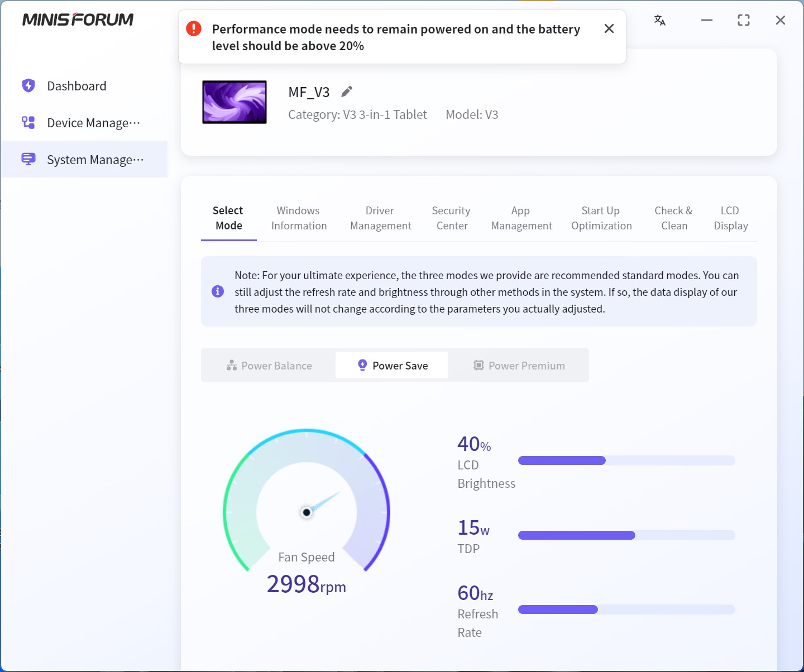Open the App Management tab
Viewport: 804px width, 672px height.
(x=521, y=218)
